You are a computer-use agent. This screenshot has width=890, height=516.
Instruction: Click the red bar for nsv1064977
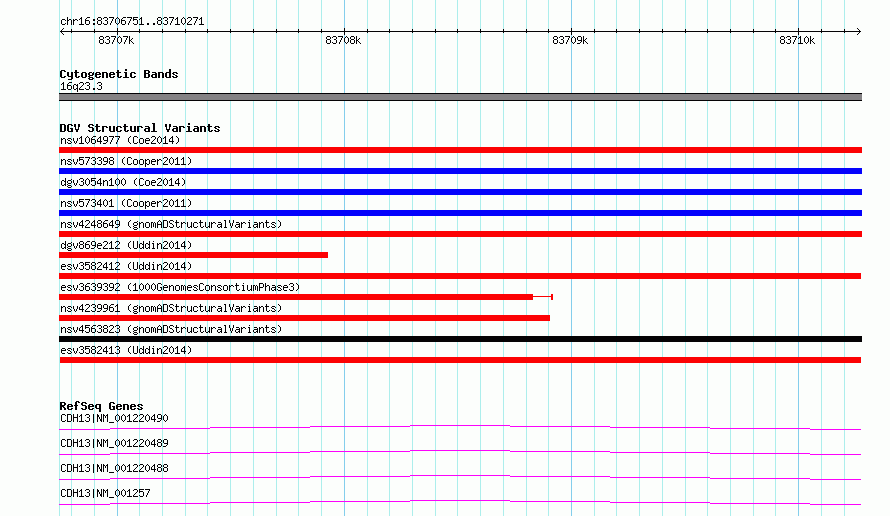(460, 150)
